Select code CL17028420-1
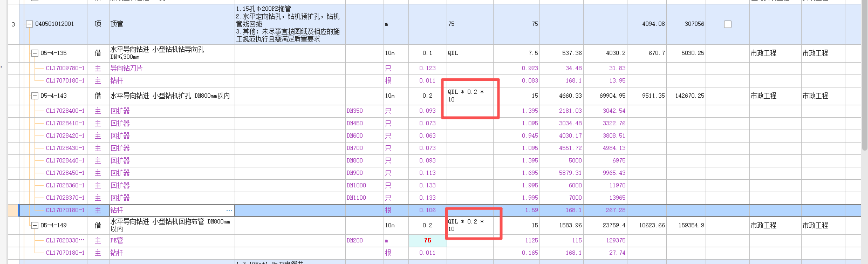This screenshot has width=868, height=264. pyautogui.click(x=65, y=136)
